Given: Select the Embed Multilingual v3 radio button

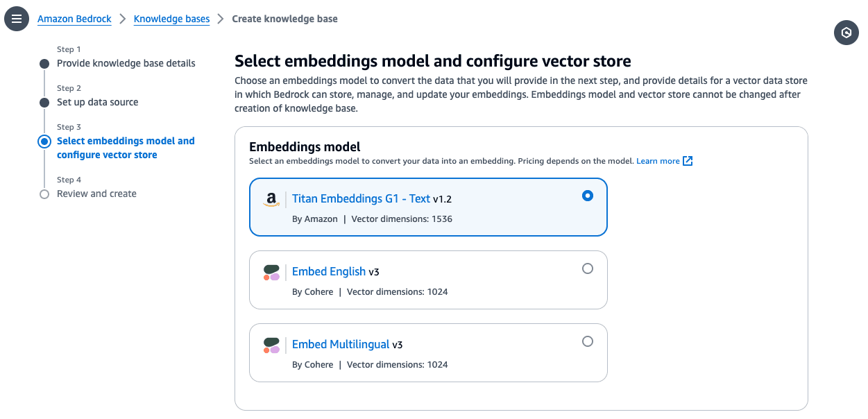Looking at the screenshot, I should click(588, 341).
